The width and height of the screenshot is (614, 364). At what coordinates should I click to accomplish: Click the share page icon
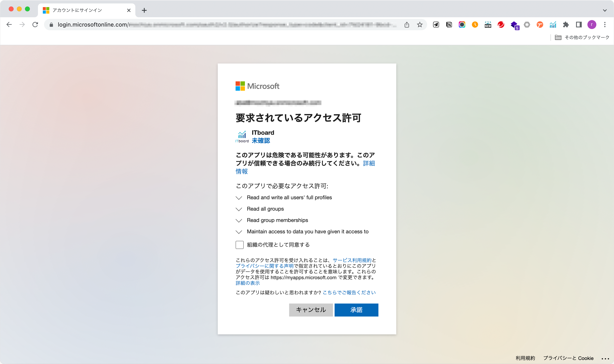pos(407,25)
